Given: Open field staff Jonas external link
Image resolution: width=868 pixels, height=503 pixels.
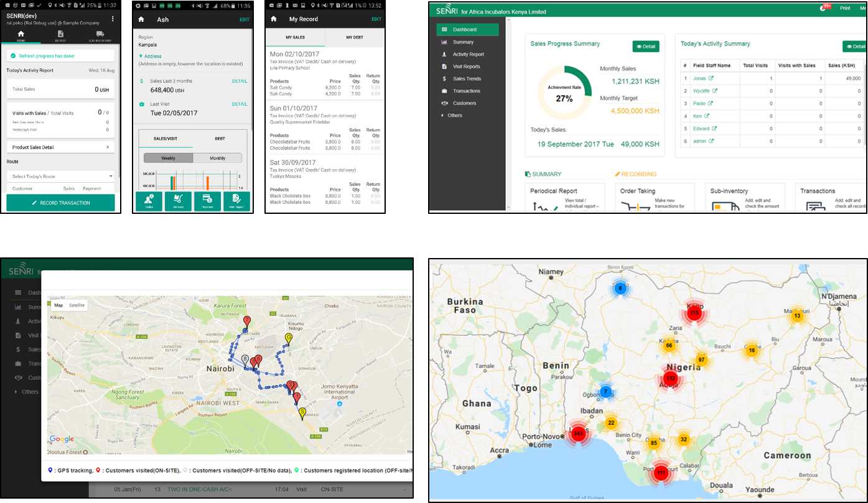Looking at the screenshot, I should [x=711, y=78].
